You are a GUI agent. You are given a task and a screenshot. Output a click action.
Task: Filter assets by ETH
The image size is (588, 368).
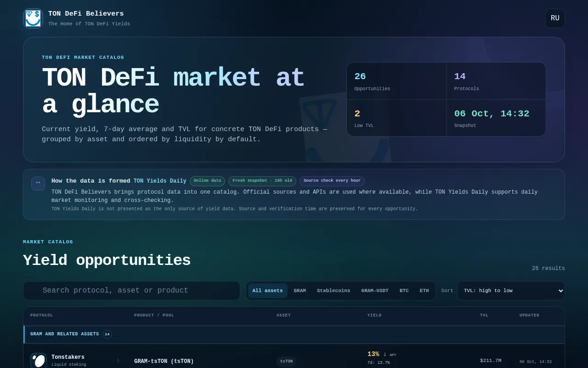pyautogui.click(x=424, y=291)
